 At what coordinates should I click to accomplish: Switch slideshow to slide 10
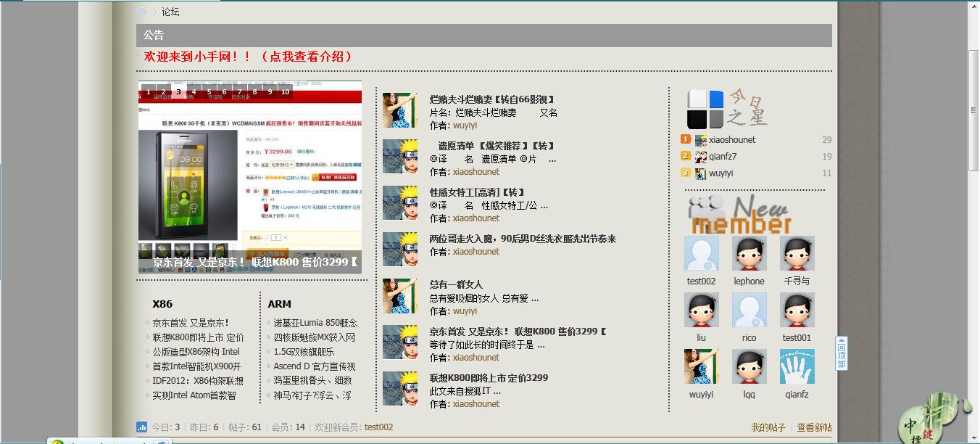[286, 92]
